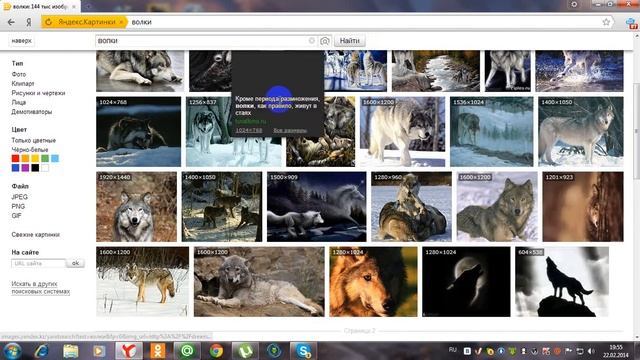
Task: Filter by type Лица
Action: click(19, 102)
